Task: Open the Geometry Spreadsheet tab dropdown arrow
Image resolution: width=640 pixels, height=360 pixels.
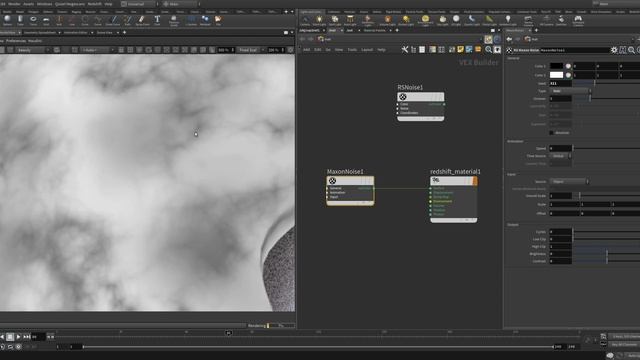Action: [60, 33]
